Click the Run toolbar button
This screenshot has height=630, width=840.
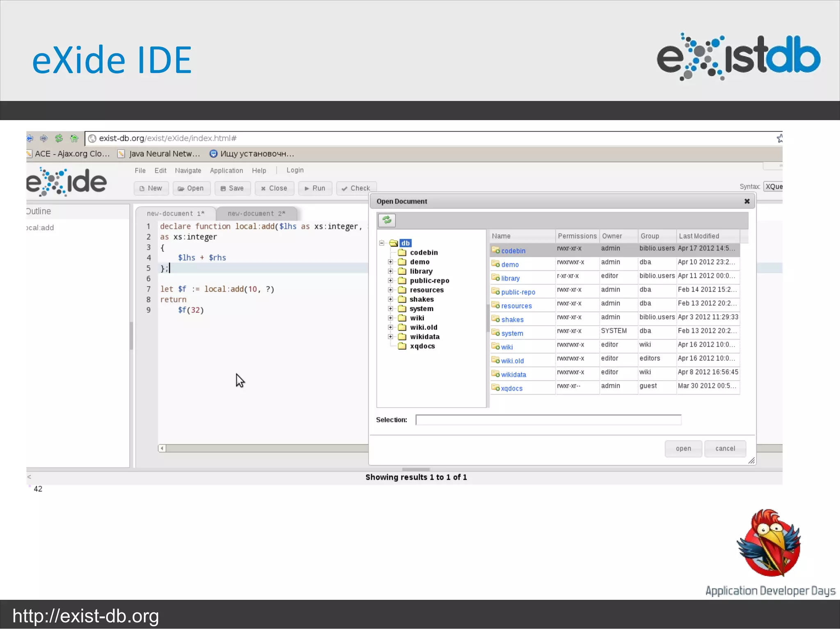tap(315, 188)
